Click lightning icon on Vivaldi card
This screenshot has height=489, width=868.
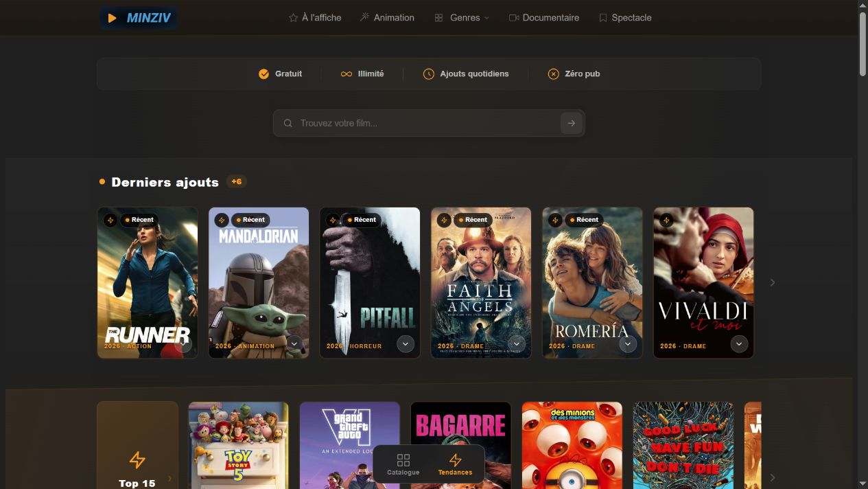pos(666,220)
